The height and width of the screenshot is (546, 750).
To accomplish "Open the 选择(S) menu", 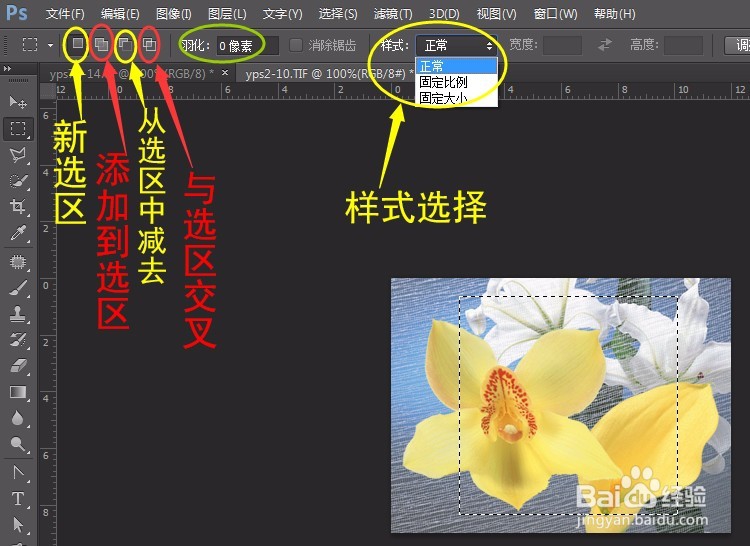I will coord(338,13).
